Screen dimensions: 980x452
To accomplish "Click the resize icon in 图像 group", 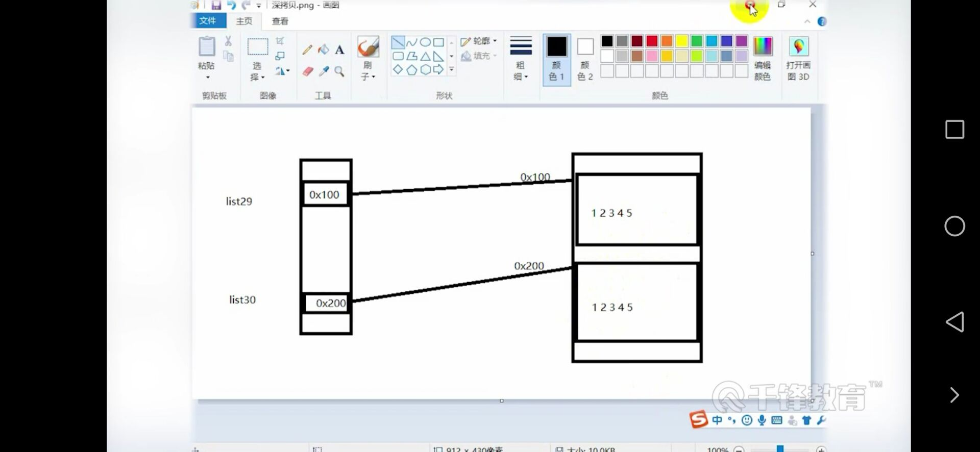I will coord(280,56).
